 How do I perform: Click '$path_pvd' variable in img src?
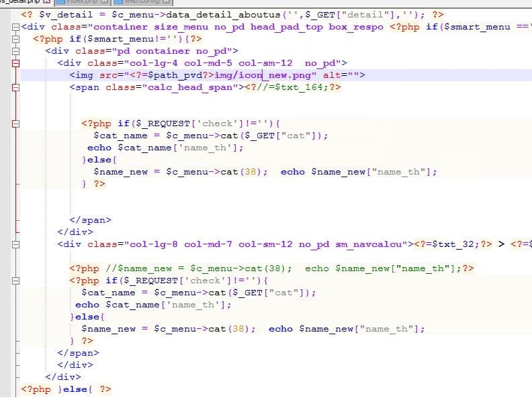[x=175, y=75]
